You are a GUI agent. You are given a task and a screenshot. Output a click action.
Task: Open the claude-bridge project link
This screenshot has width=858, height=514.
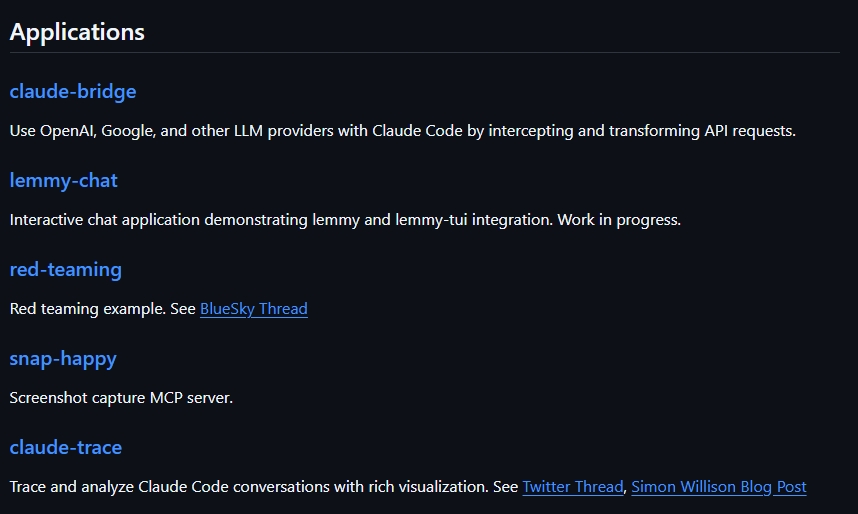(73, 91)
